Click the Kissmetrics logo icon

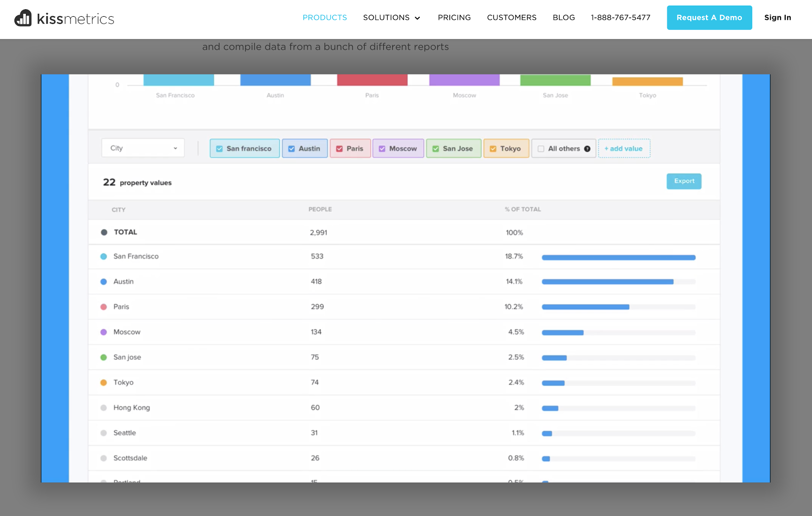tap(23, 18)
